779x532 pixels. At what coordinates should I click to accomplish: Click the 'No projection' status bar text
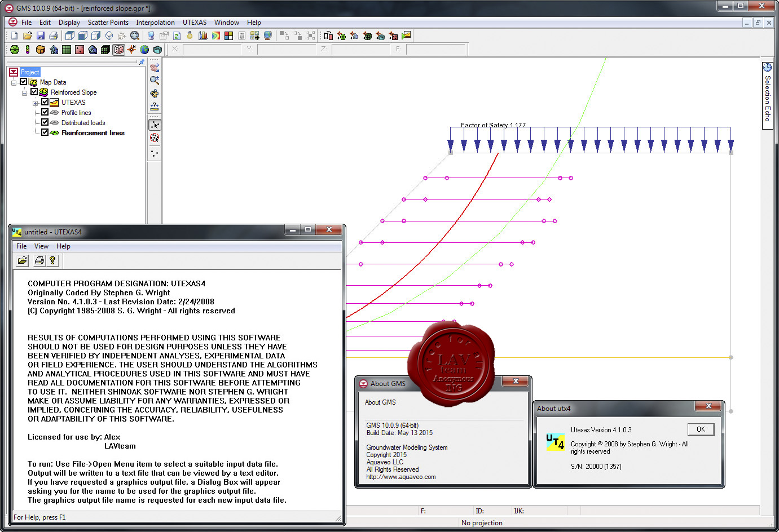[x=482, y=523]
